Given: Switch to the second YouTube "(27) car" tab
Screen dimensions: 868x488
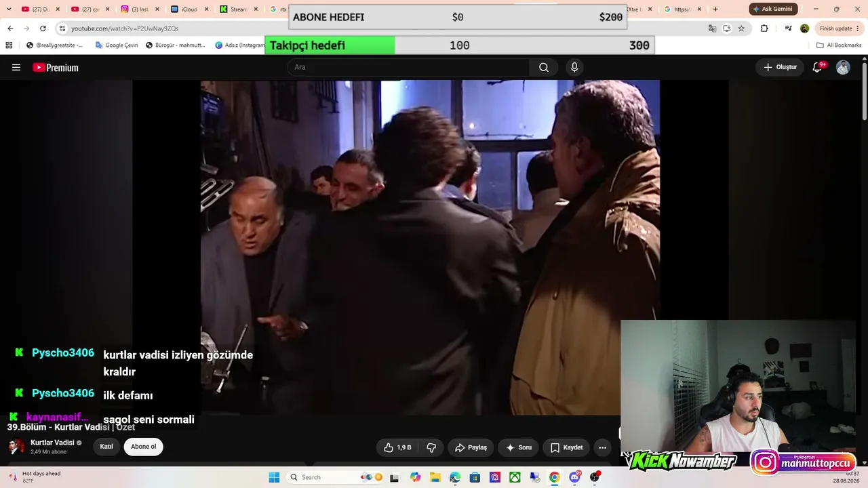Looking at the screenshot, I should (x=90, y=9).
